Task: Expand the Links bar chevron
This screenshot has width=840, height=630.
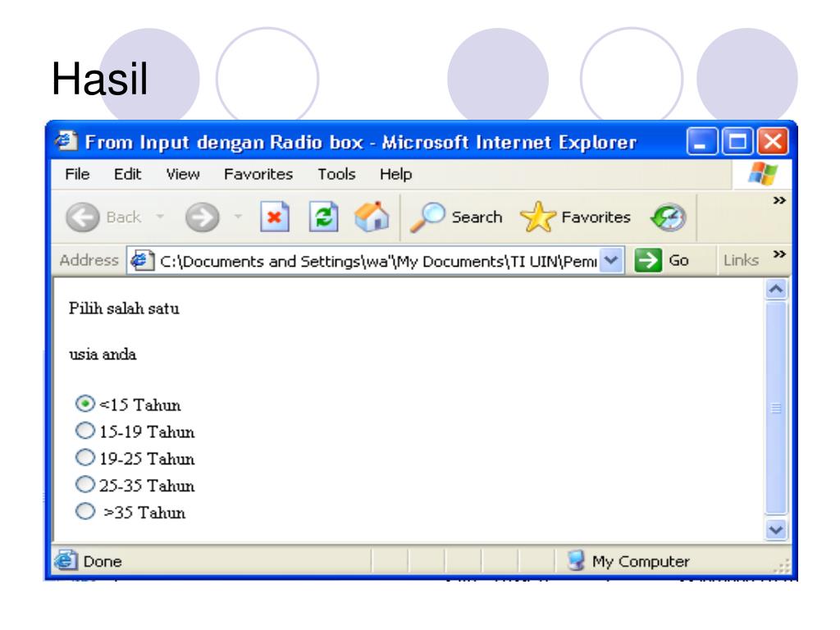Action: [x=779, y=254]
